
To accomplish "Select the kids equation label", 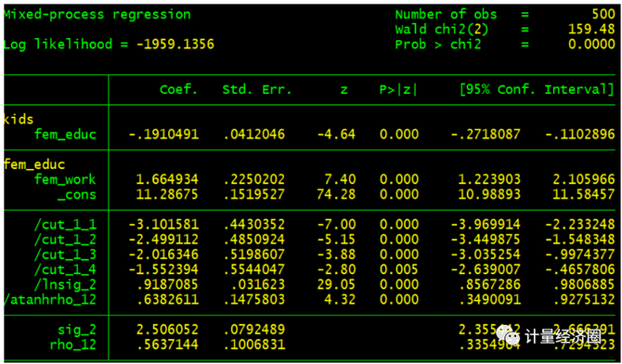I will (x=19, y=120).
